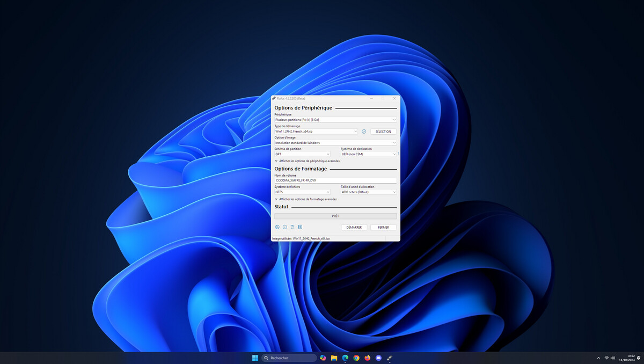
Task: Expand advanced device options section
Action: [307, 161]
